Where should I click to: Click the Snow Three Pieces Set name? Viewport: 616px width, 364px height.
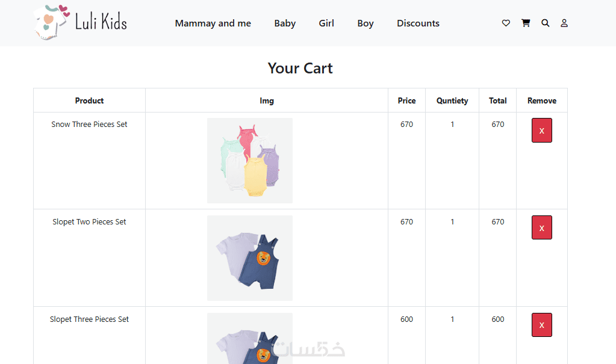[89, 125]
